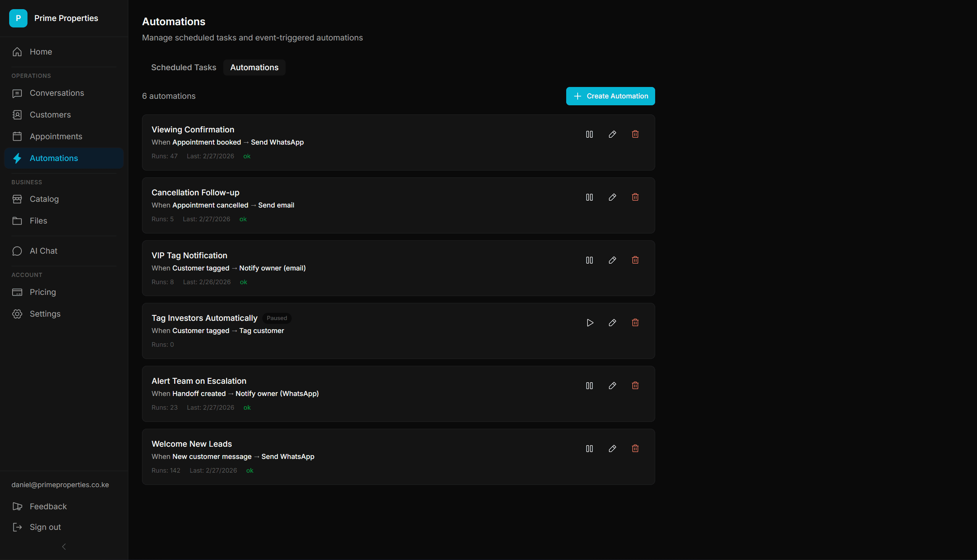Resume the Tag Investors Automatically automation
Viewport: 977px width, 560px height.
[589, 323]
